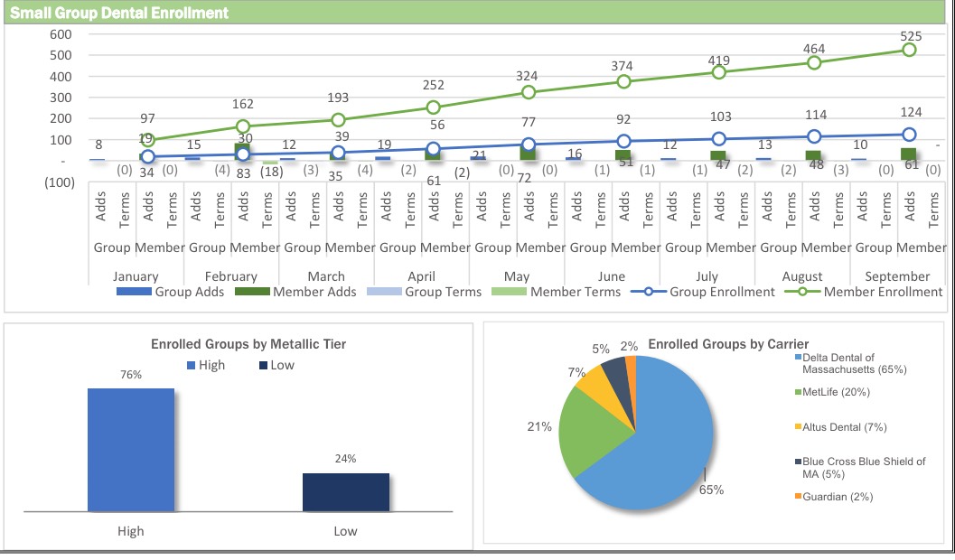Select the High tier bar at 76%
Image resolution: width=955 pixels, height=560 pixels.
tap(131, 450)
